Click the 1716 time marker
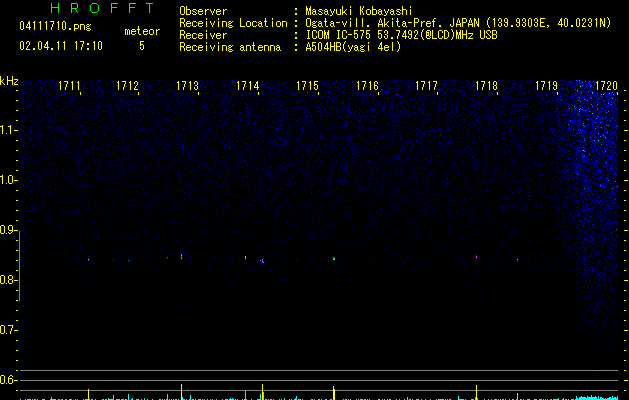Image resolution: width=629 pixels, height=400 pixels. point(367,86)
